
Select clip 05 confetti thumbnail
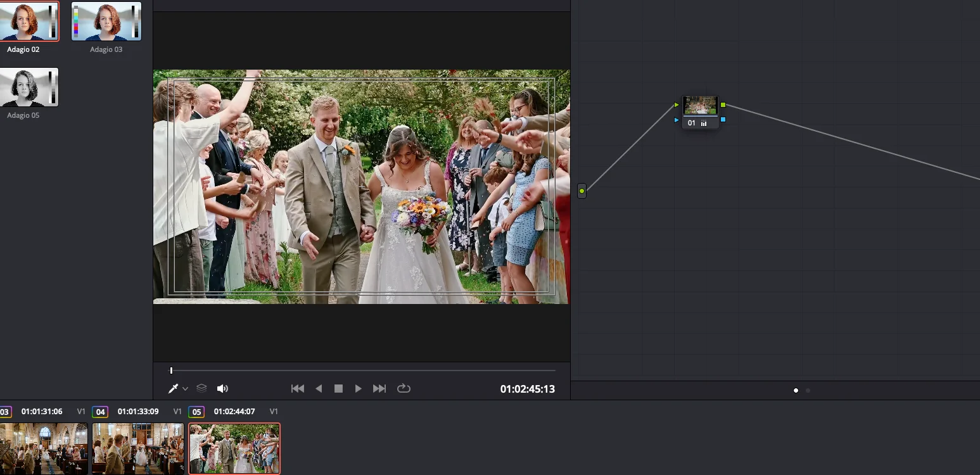(x=234, y=448)
